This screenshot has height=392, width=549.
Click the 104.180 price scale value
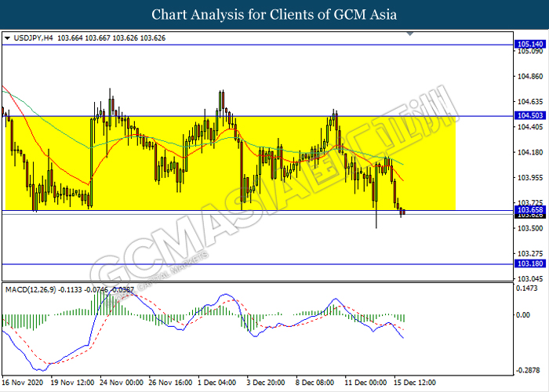530,152
